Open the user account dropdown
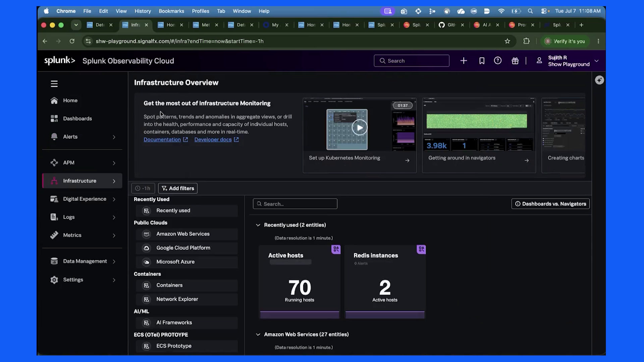 (x=596, y=61)
